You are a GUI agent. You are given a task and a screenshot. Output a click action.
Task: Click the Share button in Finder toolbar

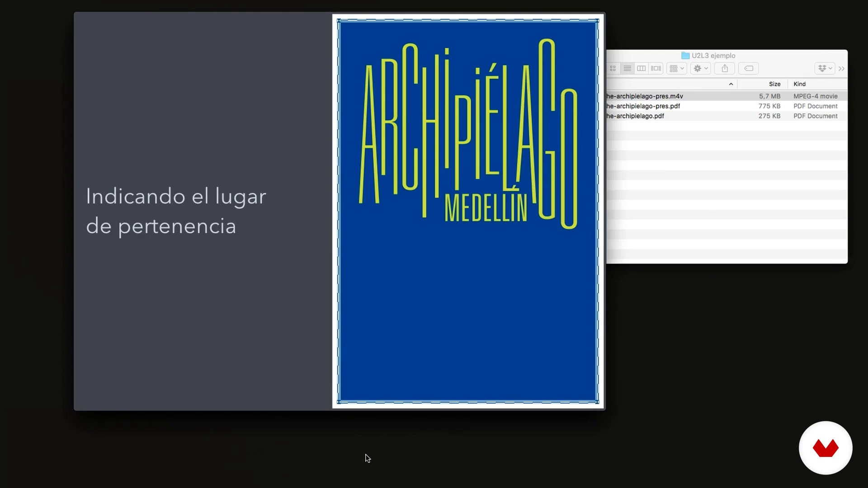pyautogui.click(x=725, y=69)
